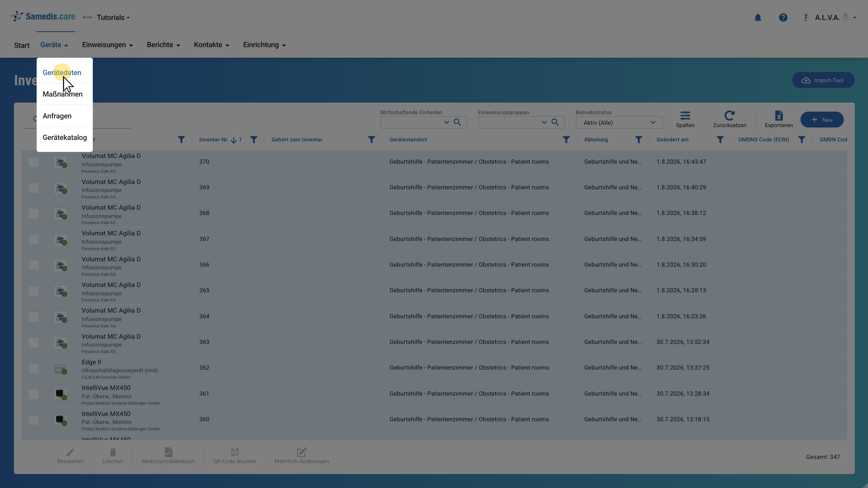Select checkbox for inventory 368
868x488 pixels.
(34, 213)
